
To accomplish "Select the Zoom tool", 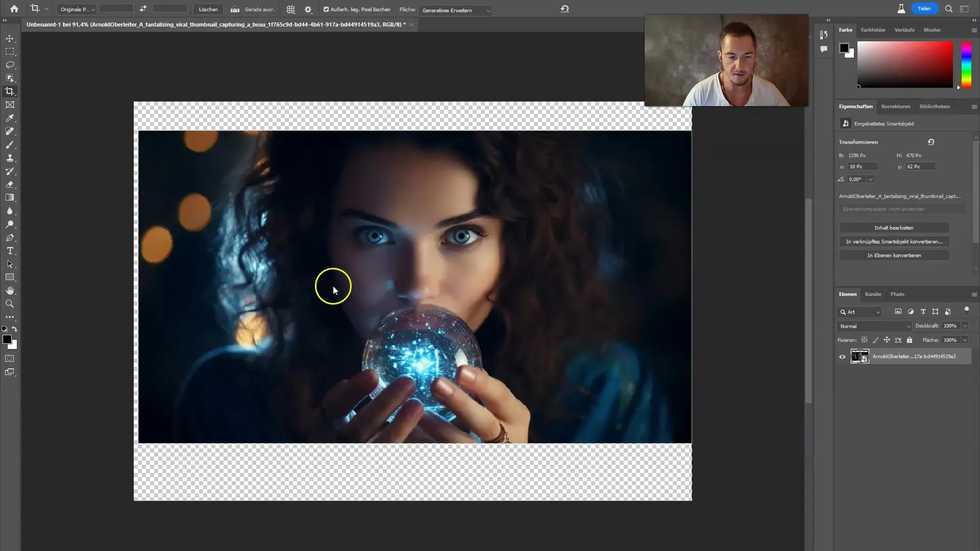I will tap(10, 304).
